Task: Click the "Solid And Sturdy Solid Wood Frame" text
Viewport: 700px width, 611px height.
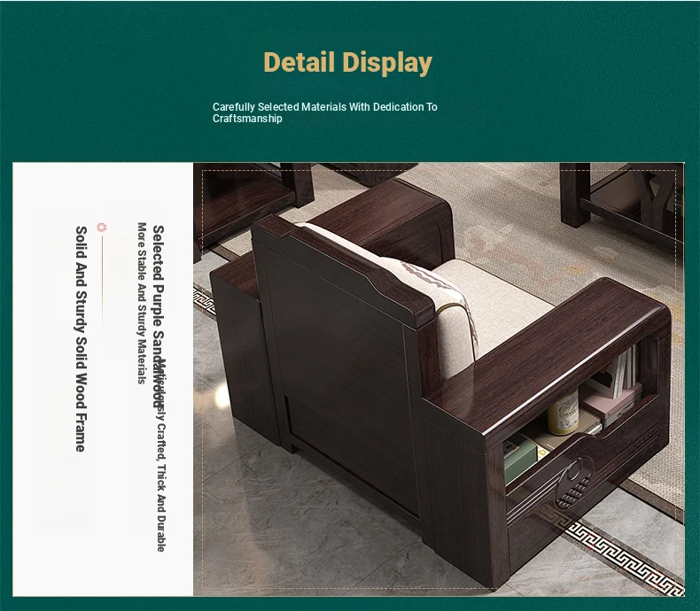Action: click(x=81, y=338)
